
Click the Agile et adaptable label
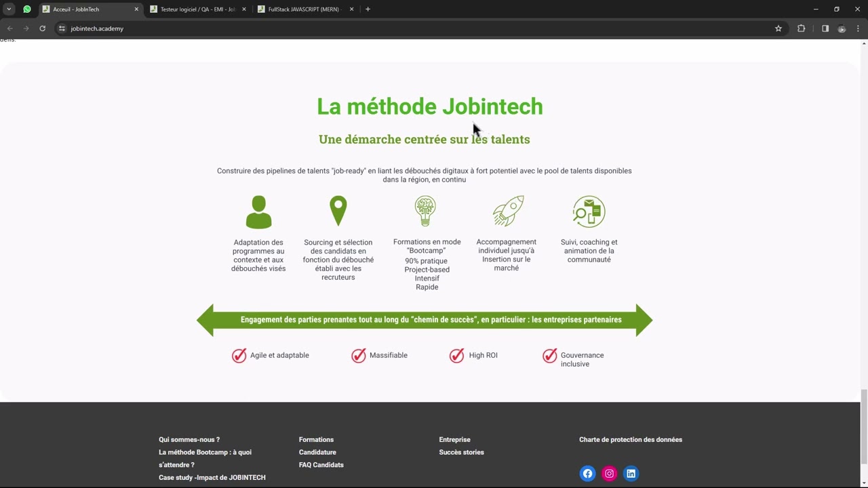coord(279,355)
